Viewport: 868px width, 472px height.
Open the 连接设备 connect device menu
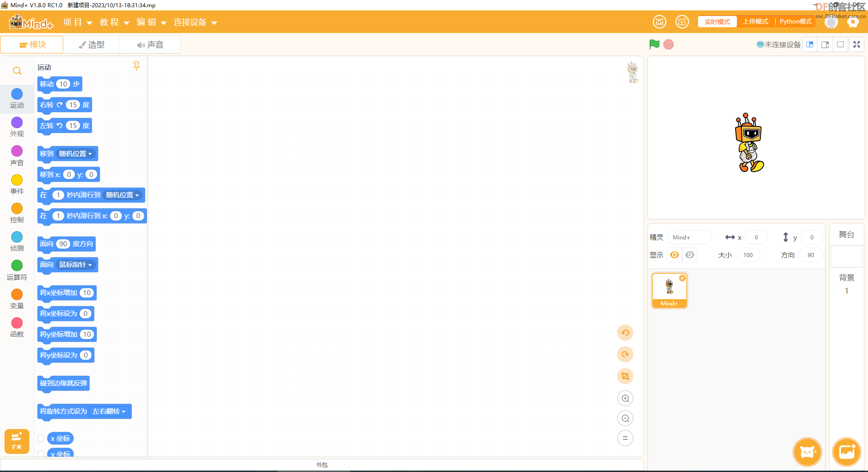(195, 22)
